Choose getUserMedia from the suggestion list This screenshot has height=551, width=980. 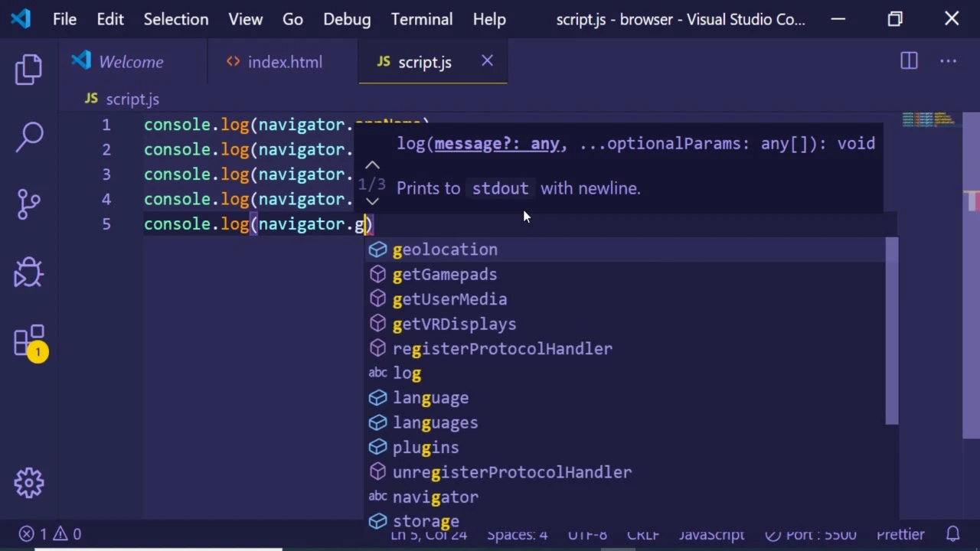pyautogui.click(x=449, y=299)
